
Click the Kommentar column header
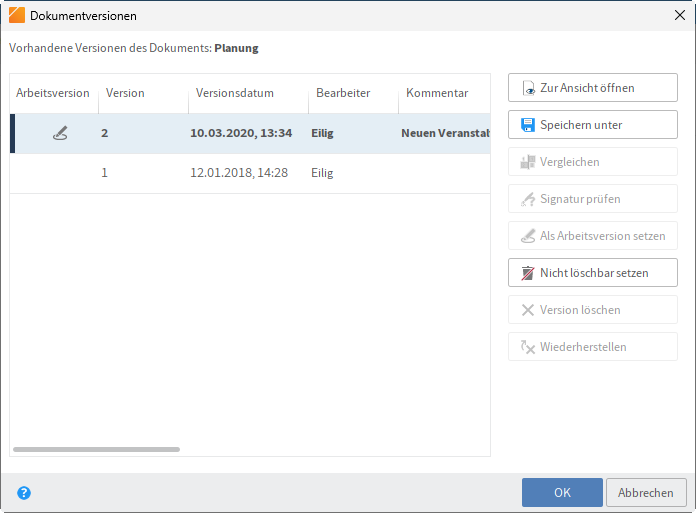[x=437, y=93]
